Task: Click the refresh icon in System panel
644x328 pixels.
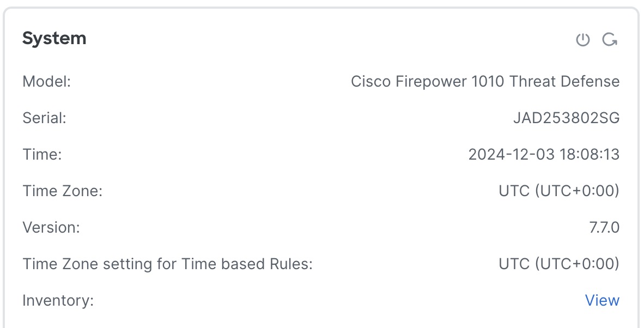Action: [610, 40]
